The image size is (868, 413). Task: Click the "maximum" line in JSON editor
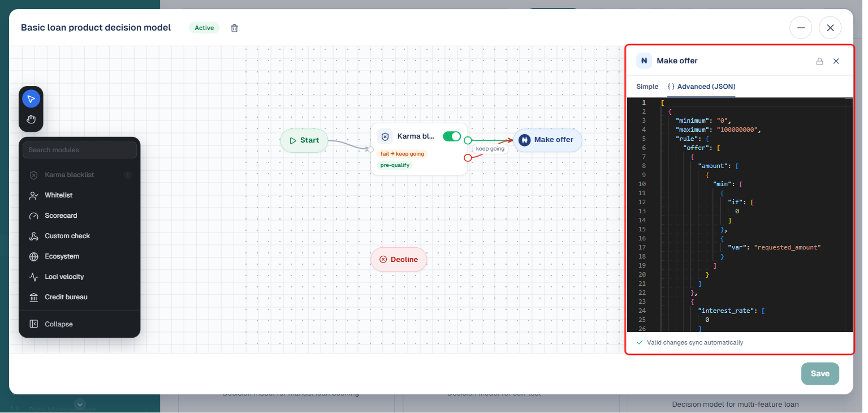point(718,130)
